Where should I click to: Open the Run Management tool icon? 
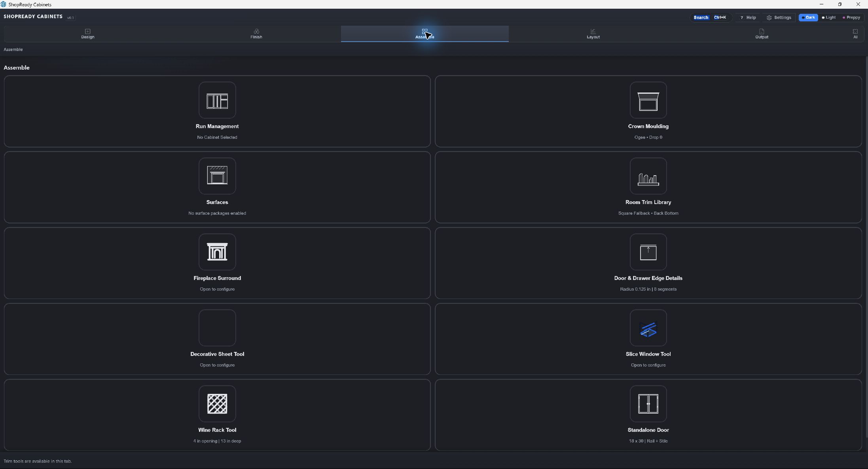point(217,100)
